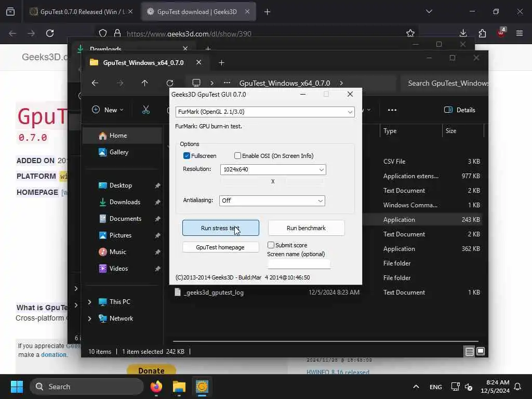Enable OSI (On Screen Info) checkbox
Image resolution: width=532 pixels, height=399 pixels.
(237, 156)
